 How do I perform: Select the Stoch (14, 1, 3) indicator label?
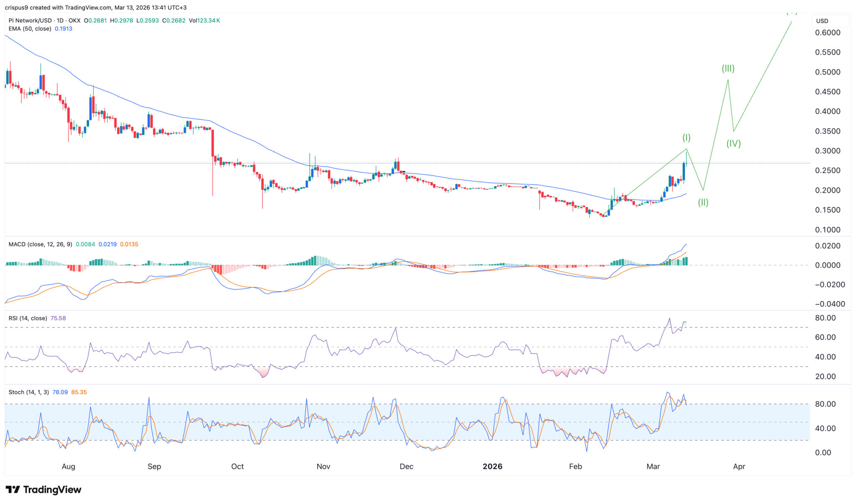click(28, 392)
